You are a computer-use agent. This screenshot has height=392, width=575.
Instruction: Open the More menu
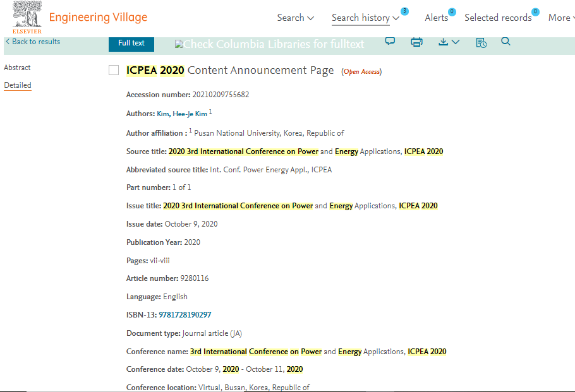562,18
